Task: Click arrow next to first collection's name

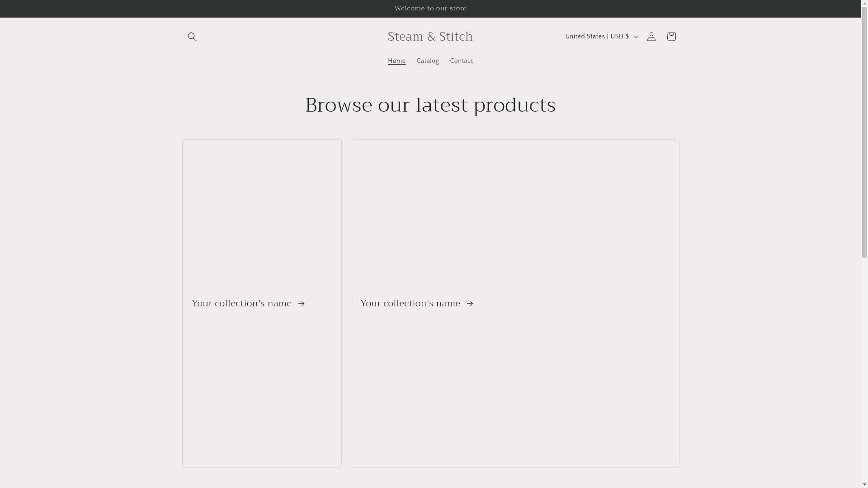Action: coord(302,304)
